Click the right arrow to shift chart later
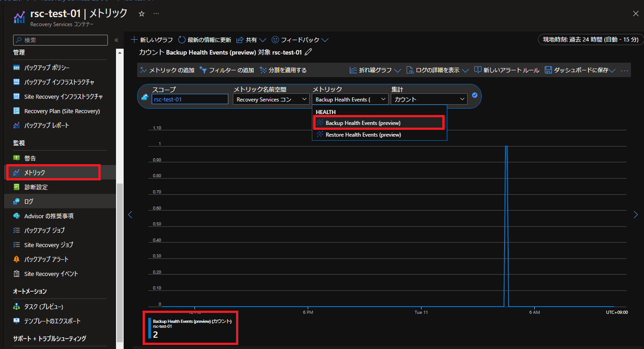This screenshot has height=349, width=644. click(636, 215)
